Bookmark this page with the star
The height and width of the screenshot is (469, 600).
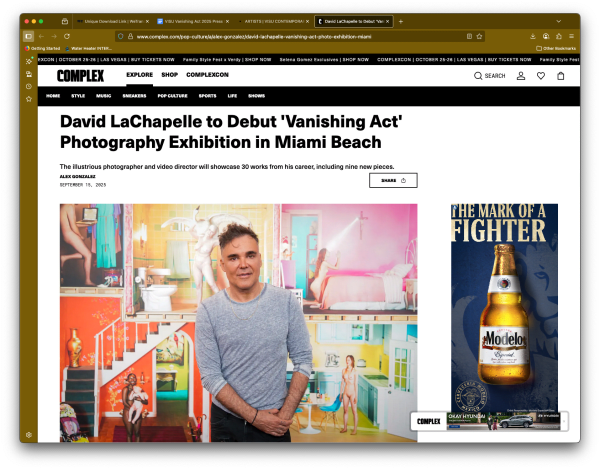[x=480, y=36]
